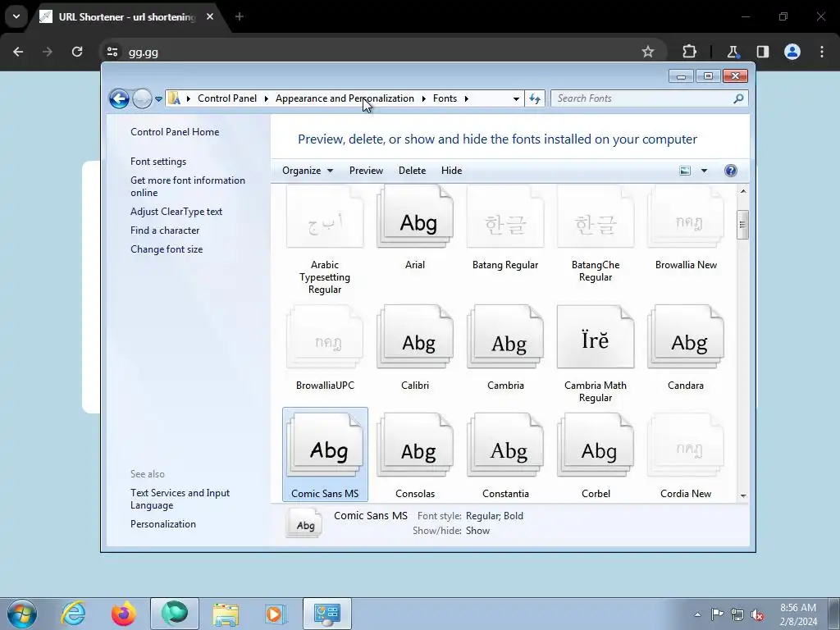Open Chrome extensions puzzle icon

coord(689,52)
